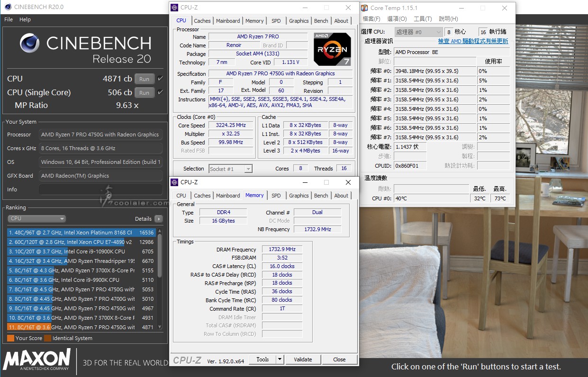
Task: Click the Ranking list scroll-up arrow
Action: coord(160,231)
